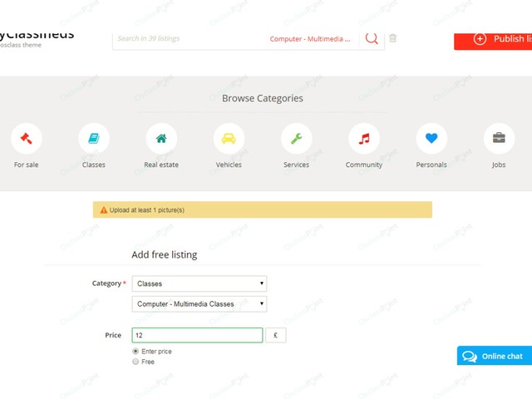This screenshot has width=532, height=399.
Task: Click the site logo title
Action: pyautogui.click(x=37, y=35)
